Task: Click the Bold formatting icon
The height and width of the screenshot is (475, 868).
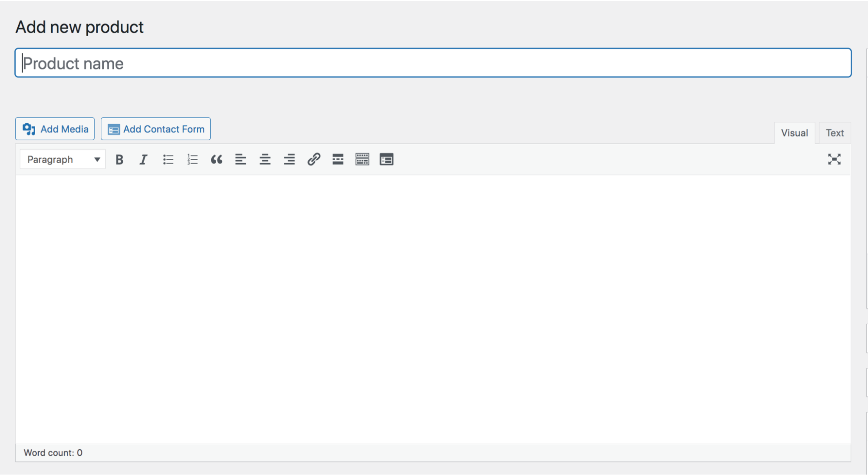Action: click(x=119, y=159)
